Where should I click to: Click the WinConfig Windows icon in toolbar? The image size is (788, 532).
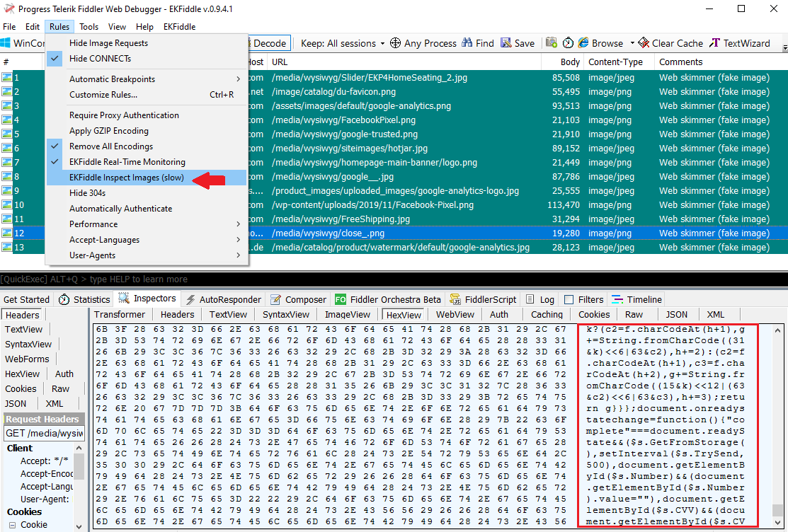click(x=5, y=43)
